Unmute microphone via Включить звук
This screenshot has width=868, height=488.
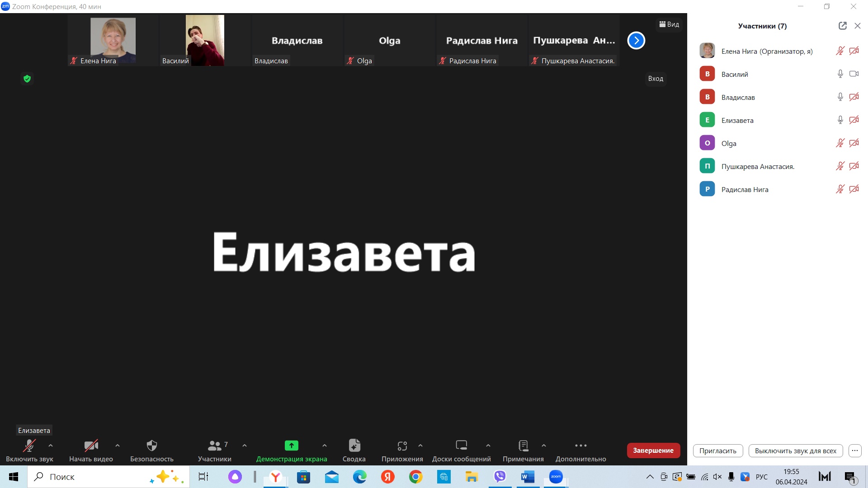(x=29, y=446)
